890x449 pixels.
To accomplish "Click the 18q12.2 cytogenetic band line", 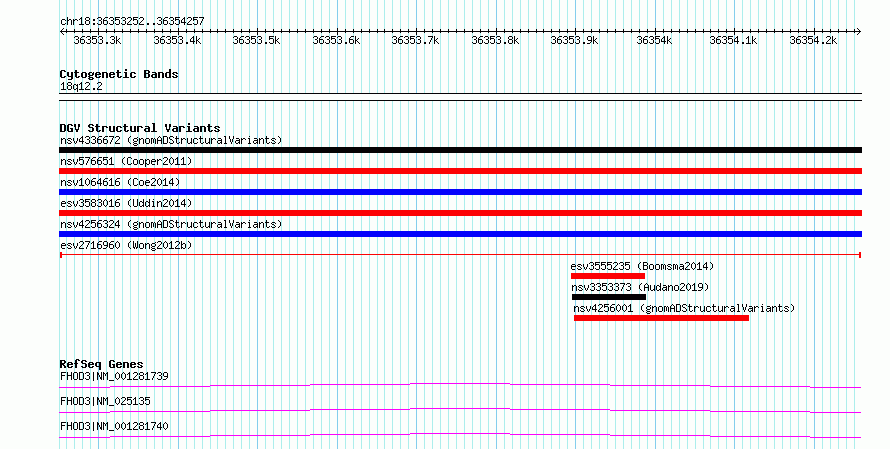I will [x=460, y=97].
